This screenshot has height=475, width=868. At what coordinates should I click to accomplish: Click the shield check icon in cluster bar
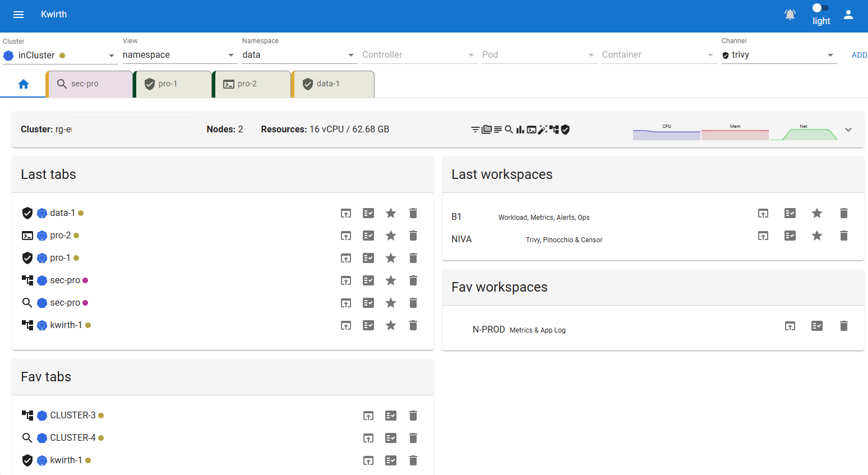pos(565,130)
